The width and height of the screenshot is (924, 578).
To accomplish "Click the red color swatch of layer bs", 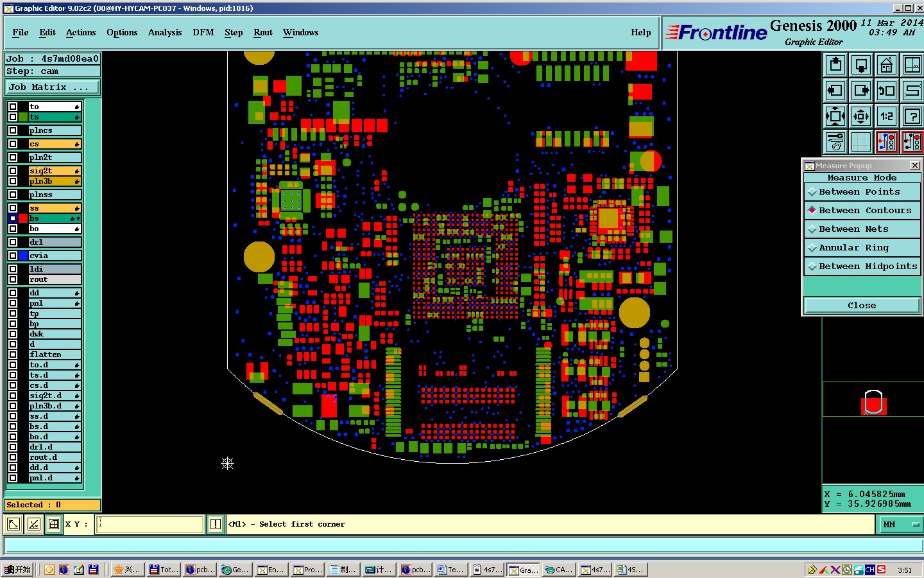I will point(23,218).
